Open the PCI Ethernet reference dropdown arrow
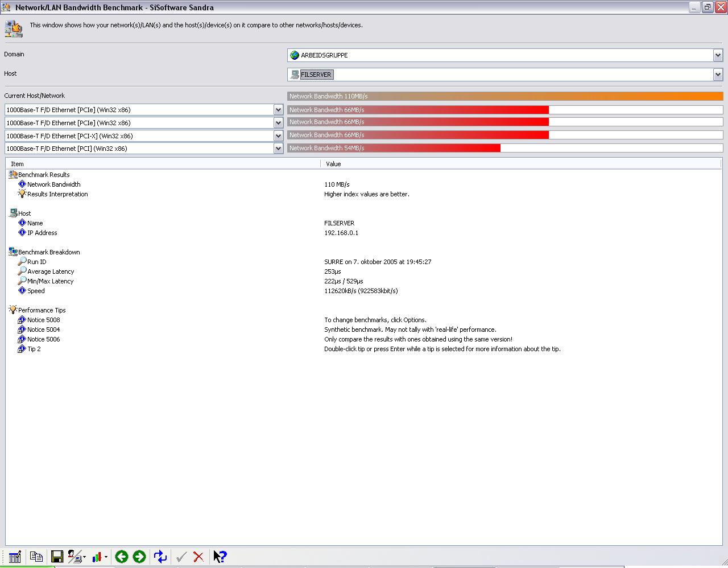 pos(278,149)
